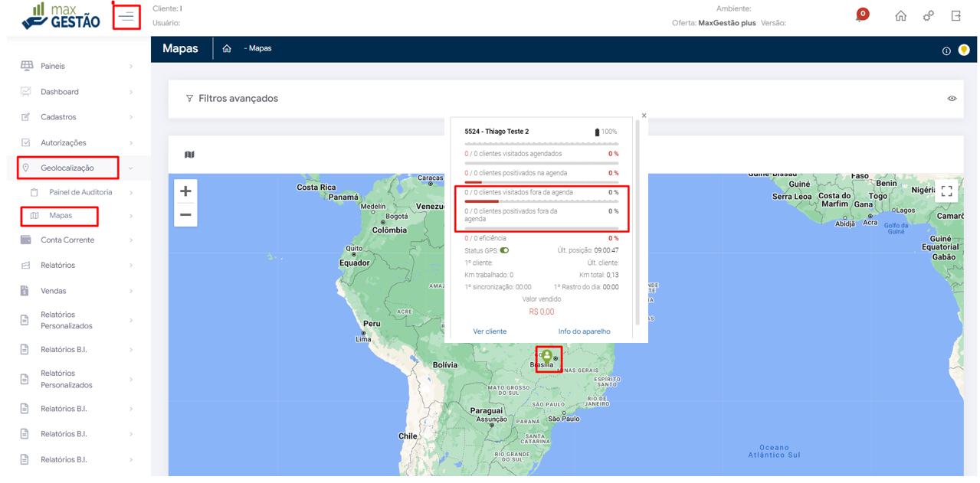Toggle the sidebar with the hamburger menu icon

126,16
